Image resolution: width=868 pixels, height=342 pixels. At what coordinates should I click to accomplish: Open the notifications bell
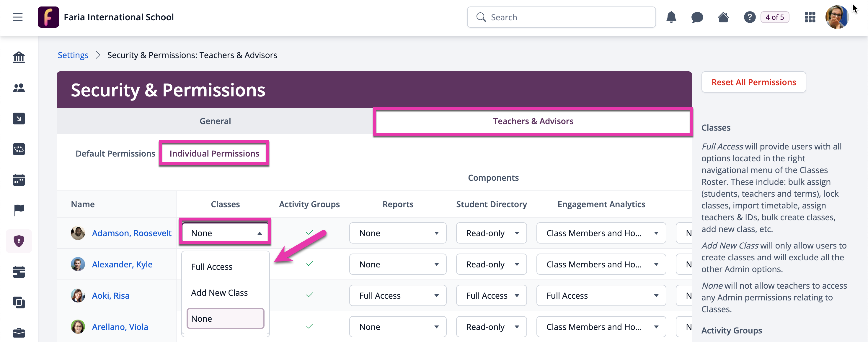coord(671,17)
